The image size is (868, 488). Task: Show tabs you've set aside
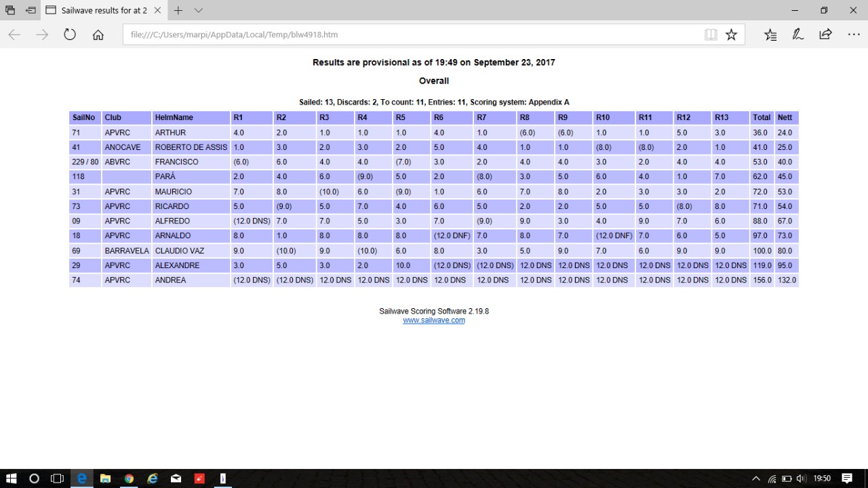[10, 10]
